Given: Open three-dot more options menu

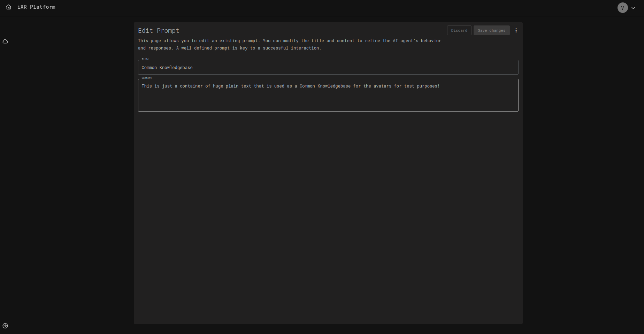Looking at the screenshot, I should point(516,31).
